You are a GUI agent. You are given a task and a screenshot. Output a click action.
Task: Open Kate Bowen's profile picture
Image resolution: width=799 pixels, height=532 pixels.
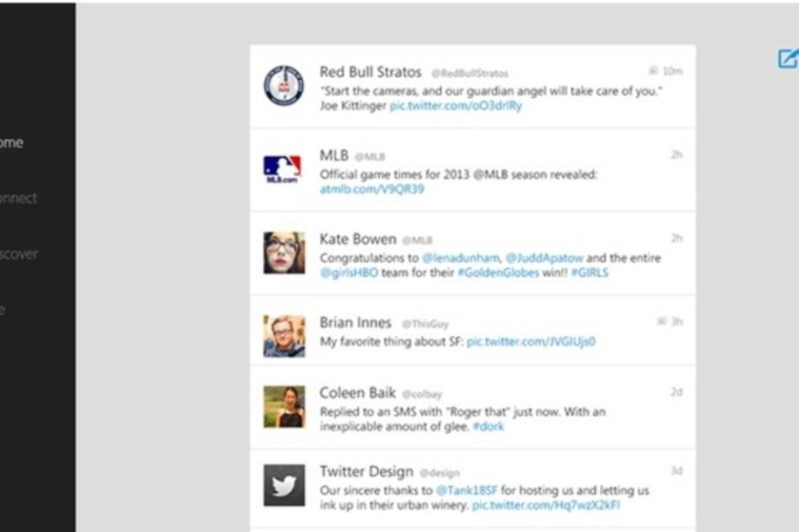[284, 253]
